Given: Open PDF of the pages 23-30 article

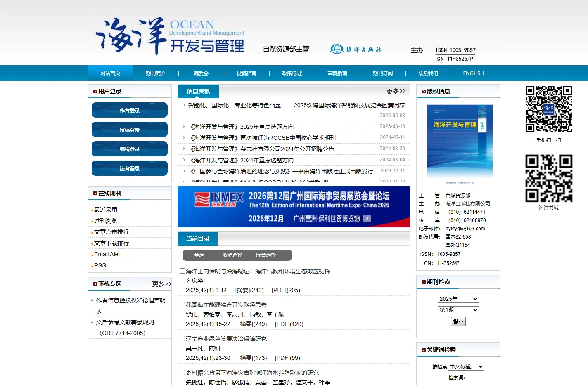Looking at the screenshot, I should [x=282, y=358].
